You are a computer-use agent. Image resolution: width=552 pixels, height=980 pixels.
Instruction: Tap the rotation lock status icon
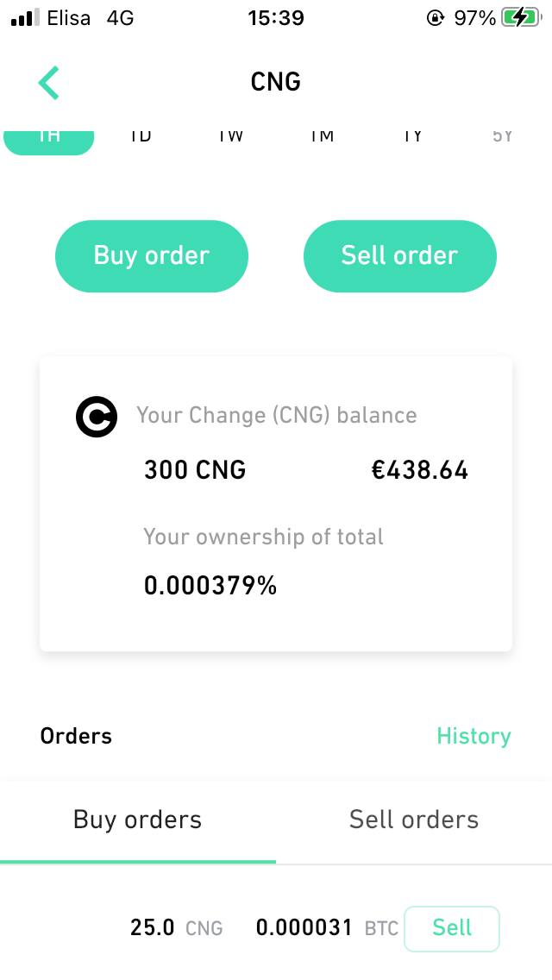(436, 17)
